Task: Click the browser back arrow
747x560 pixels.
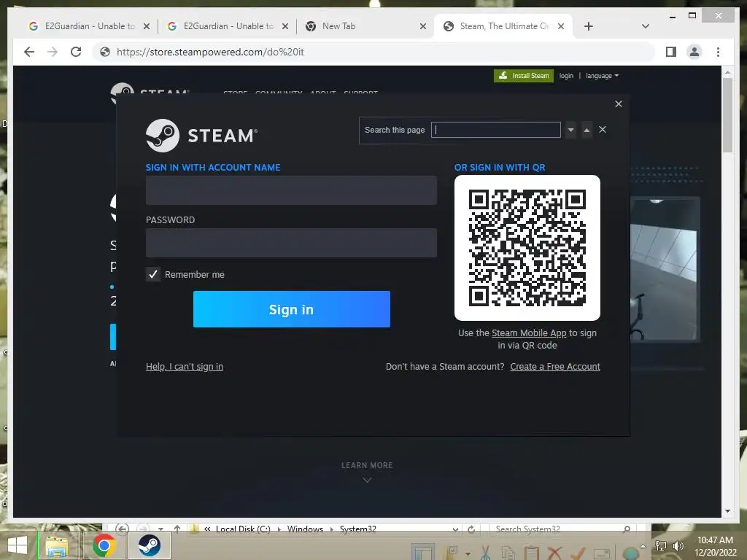Action: 29,52
